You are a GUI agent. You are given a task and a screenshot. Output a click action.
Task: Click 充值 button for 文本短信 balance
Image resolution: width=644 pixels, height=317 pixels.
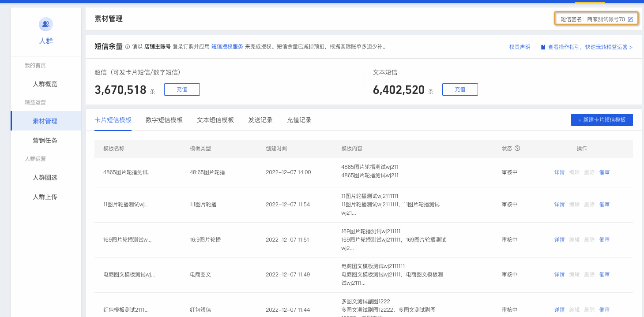coord(460,90)
